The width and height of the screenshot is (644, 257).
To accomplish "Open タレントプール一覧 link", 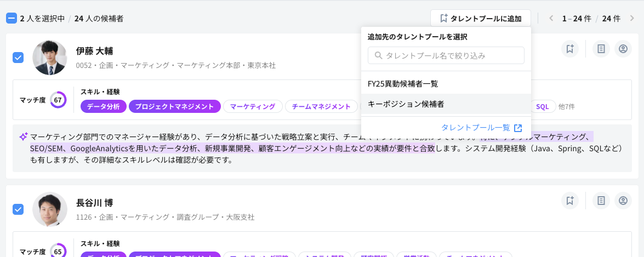I will [x=481, y=128].
